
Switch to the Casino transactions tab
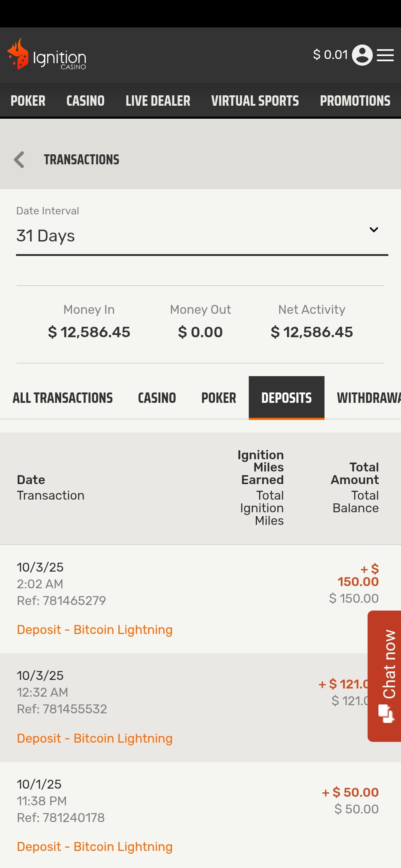[x=157, y=398]
